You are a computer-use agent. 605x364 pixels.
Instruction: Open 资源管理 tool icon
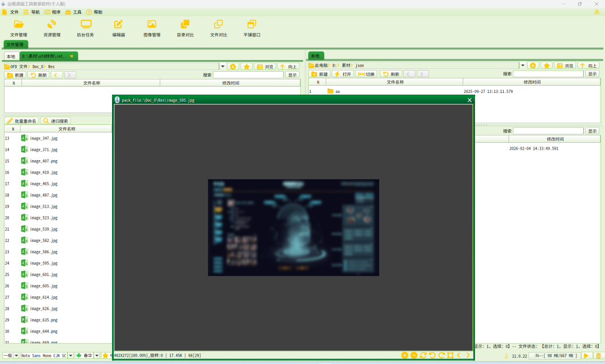(52, 28)
